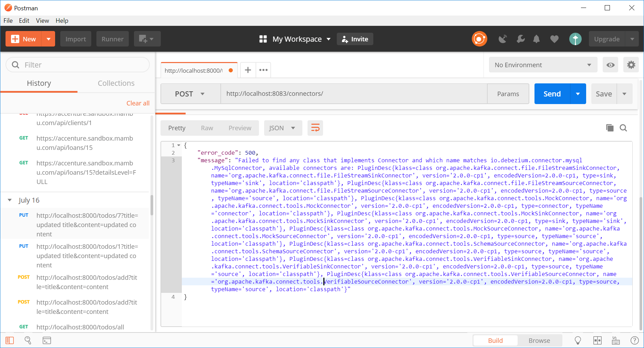Open the find and replace icon
The image size is (644, 348).
28,340
